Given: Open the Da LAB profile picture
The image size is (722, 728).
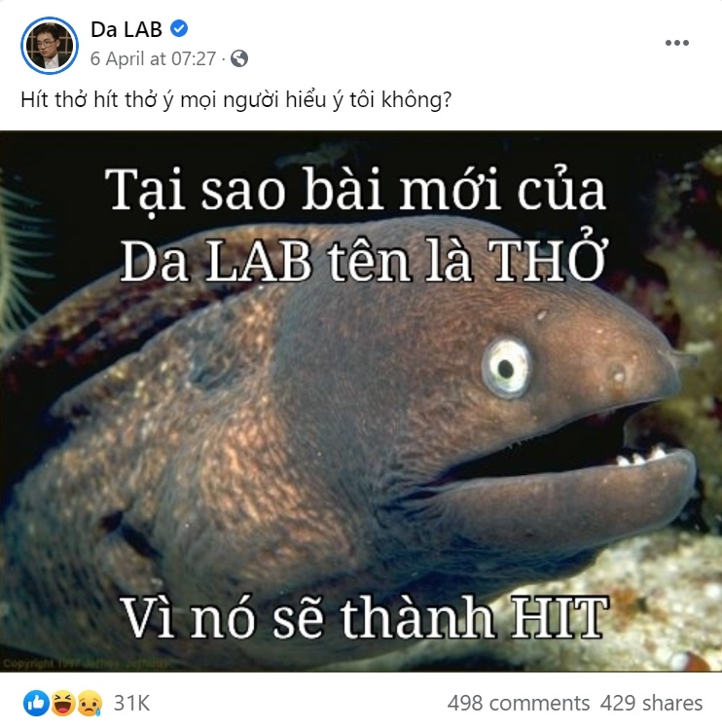Looking at the screenshot, I should click(x=50, y=46).
